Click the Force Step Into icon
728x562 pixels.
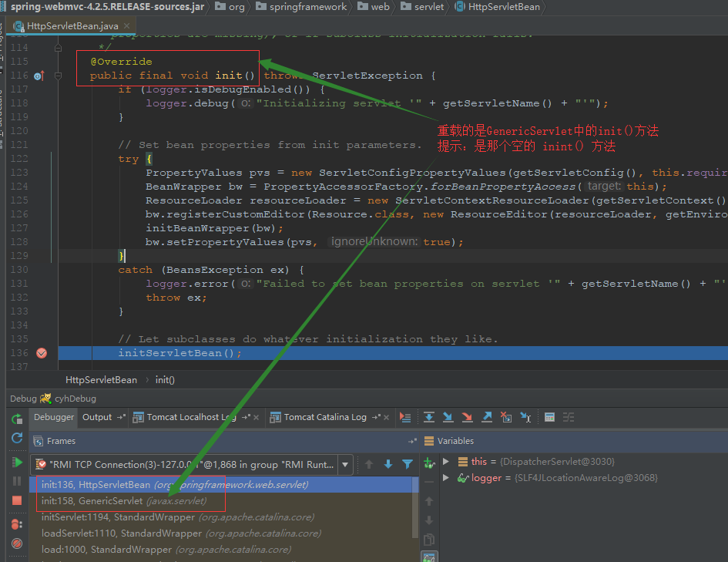point(467,418)
